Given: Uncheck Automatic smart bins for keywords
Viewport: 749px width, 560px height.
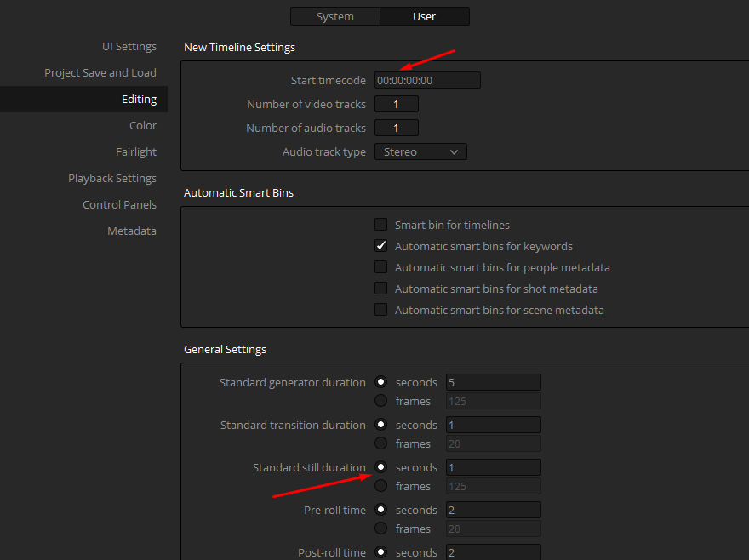Looking at the screenshot, I should coord(380,246).
